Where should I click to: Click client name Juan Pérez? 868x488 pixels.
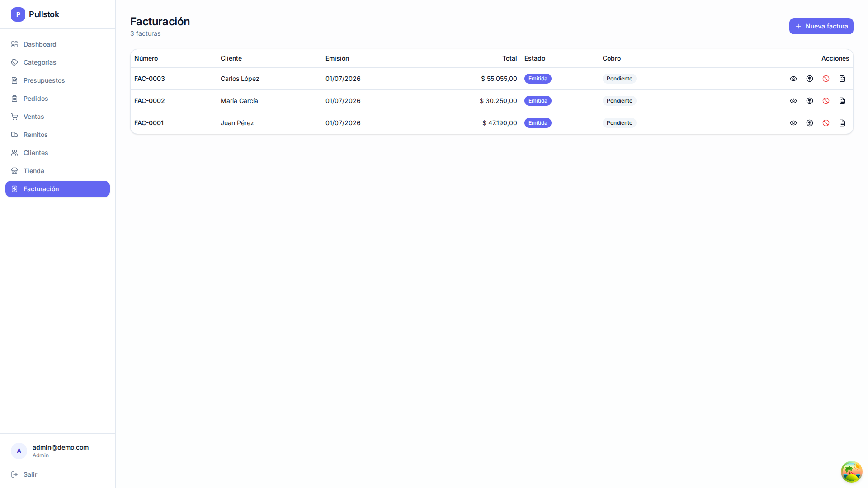click(237, 123)
